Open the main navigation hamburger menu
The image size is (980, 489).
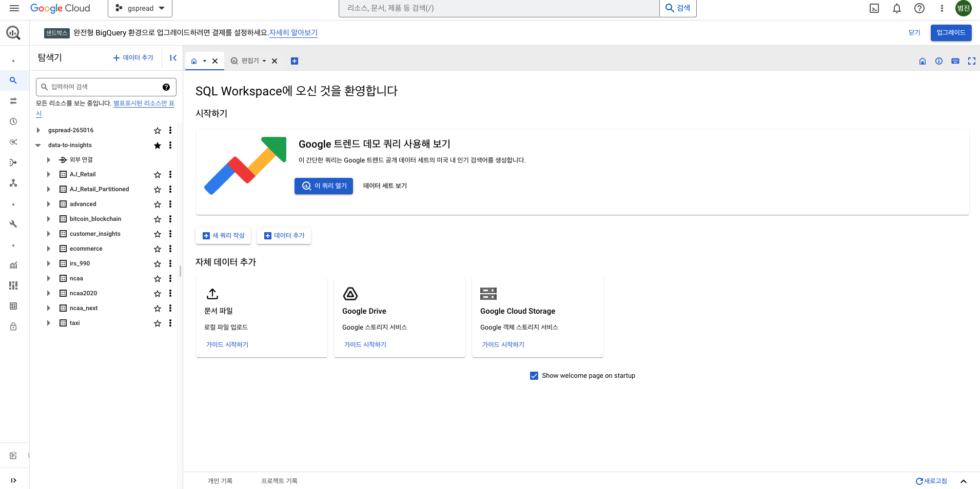pyautogui.click(x=14, y=8)
